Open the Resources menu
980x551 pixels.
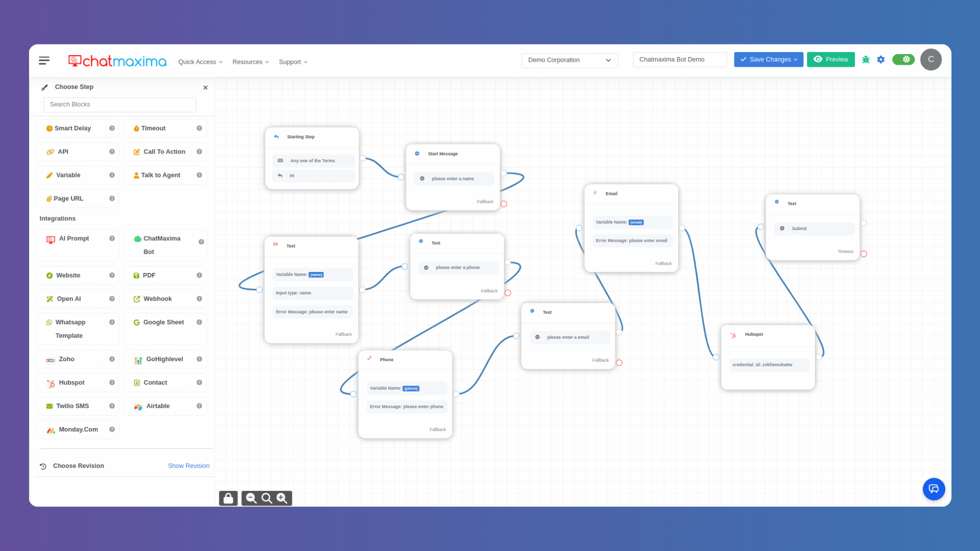coord(250,62)
